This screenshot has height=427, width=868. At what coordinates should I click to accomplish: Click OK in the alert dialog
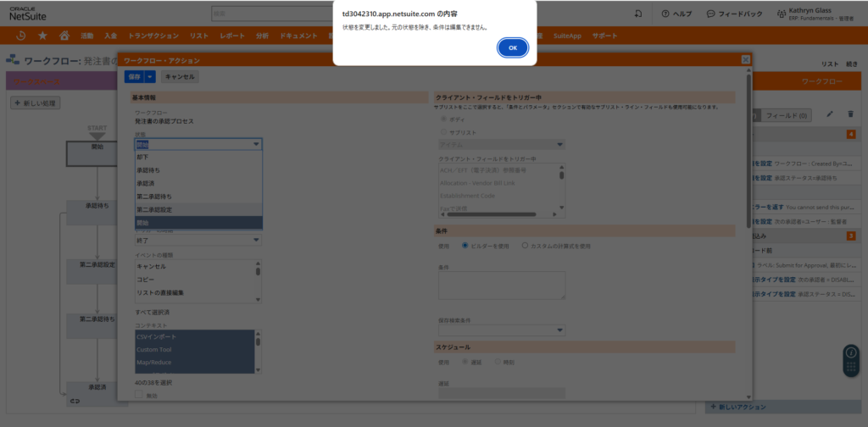tap(512, 48)
